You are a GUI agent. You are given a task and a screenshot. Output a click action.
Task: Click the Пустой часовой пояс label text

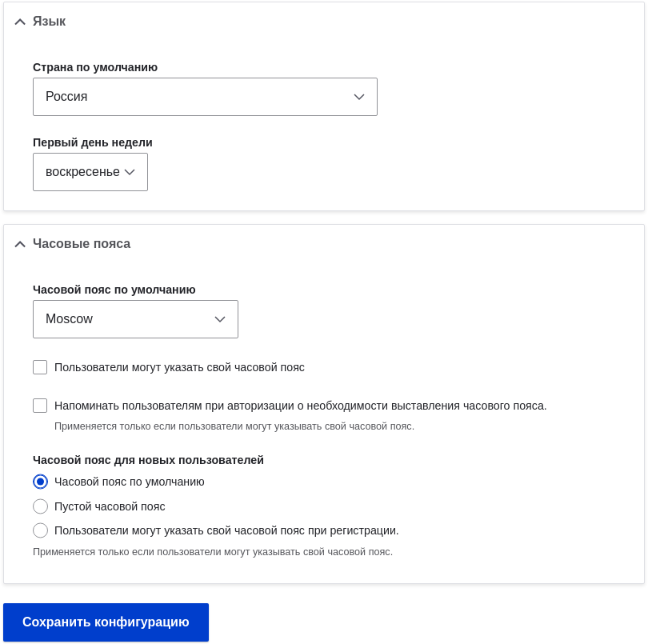click(x=110, y=506)
